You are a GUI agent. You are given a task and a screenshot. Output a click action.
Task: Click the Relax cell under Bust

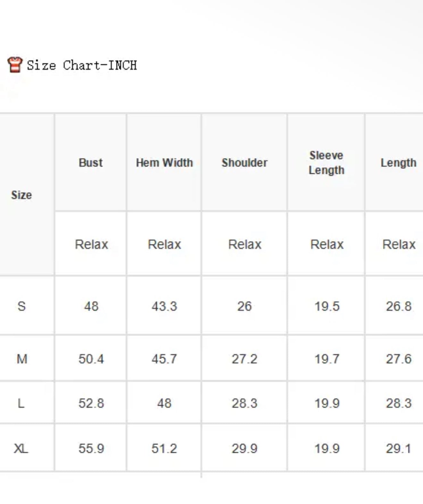click(x=91, y=244)
